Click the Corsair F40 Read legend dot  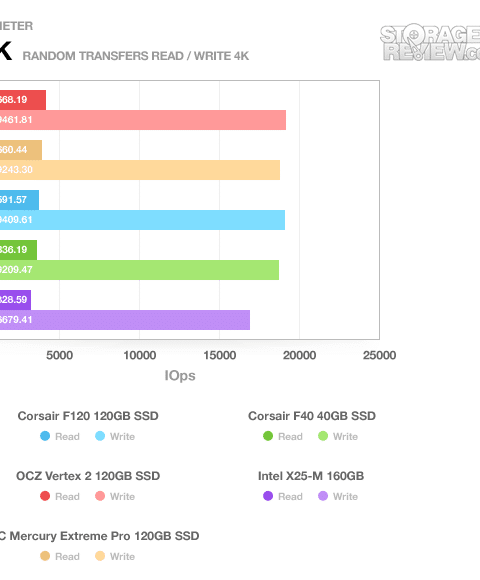pos(268,436)
